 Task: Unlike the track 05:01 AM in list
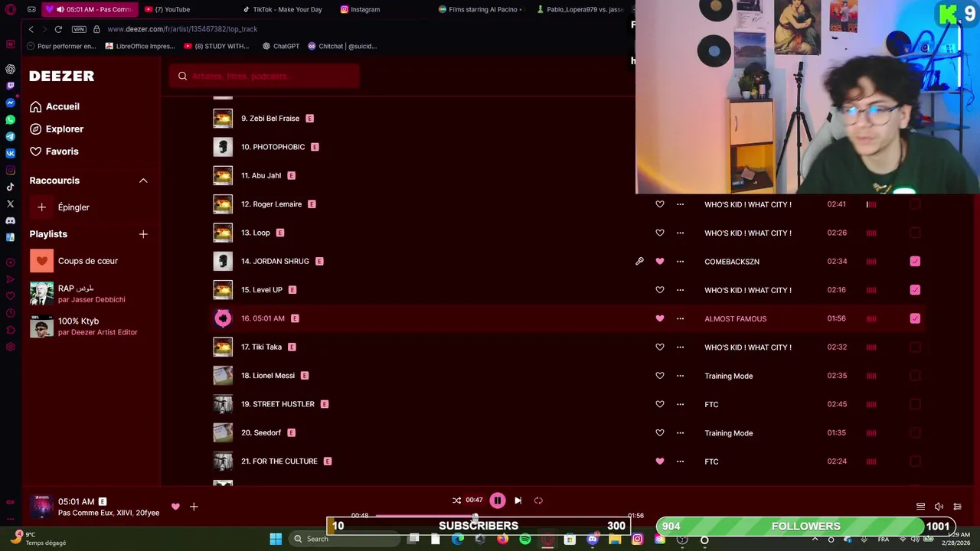(660, 318)
